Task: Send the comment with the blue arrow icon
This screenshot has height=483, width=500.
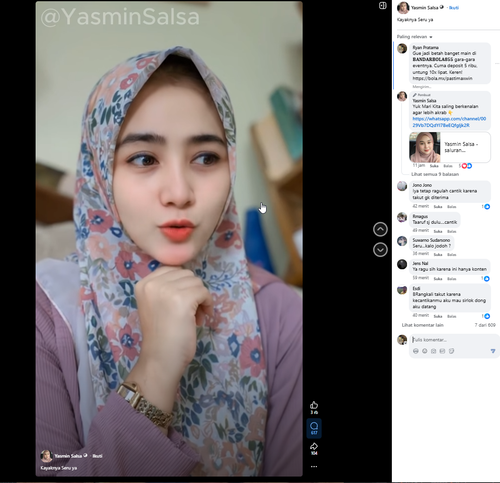Action: point(493,351)
